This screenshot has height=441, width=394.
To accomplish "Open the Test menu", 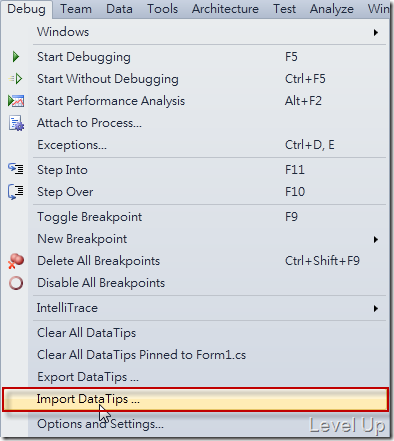I will click(x=284, y=9).
